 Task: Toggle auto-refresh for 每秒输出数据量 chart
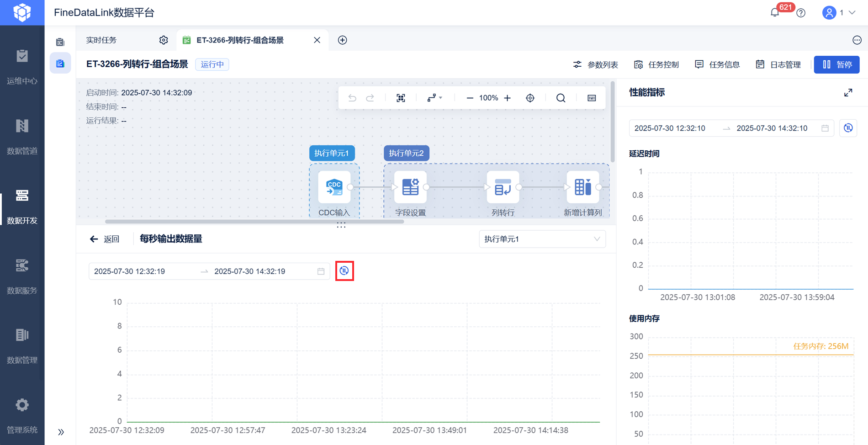tap(344, 271)
